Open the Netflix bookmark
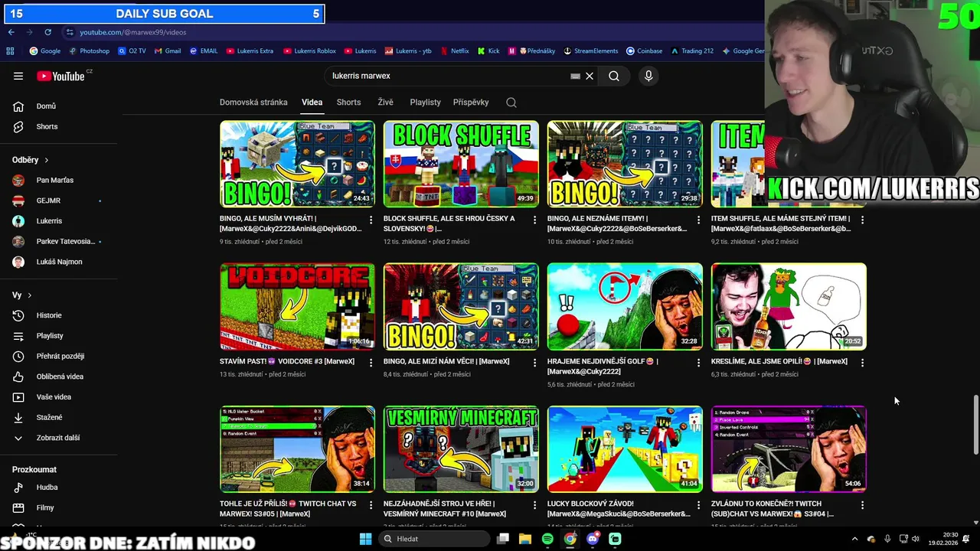The height and width of the screenshot is (551, 980). [x=454, y=51]
